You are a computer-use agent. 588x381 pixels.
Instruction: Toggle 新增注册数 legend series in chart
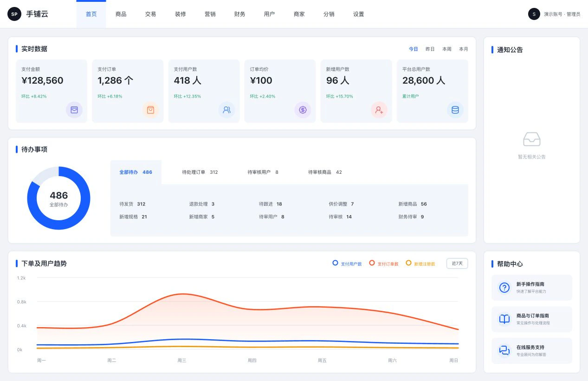click(x=420, y=263)
